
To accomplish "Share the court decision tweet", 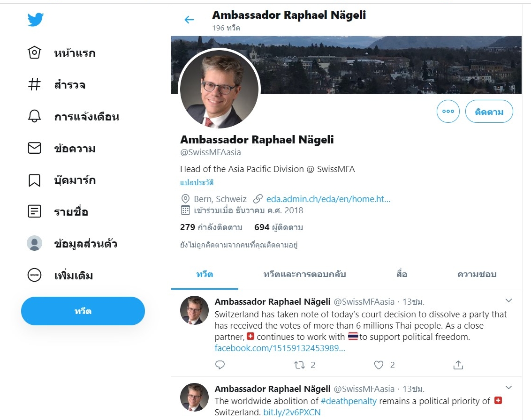I will [x=458, y=365].
